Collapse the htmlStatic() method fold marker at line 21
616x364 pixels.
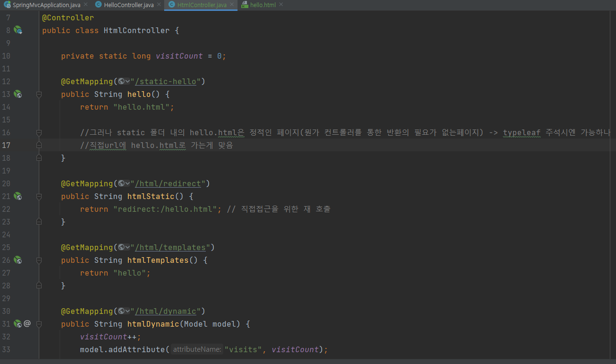(x=39, y=196)
